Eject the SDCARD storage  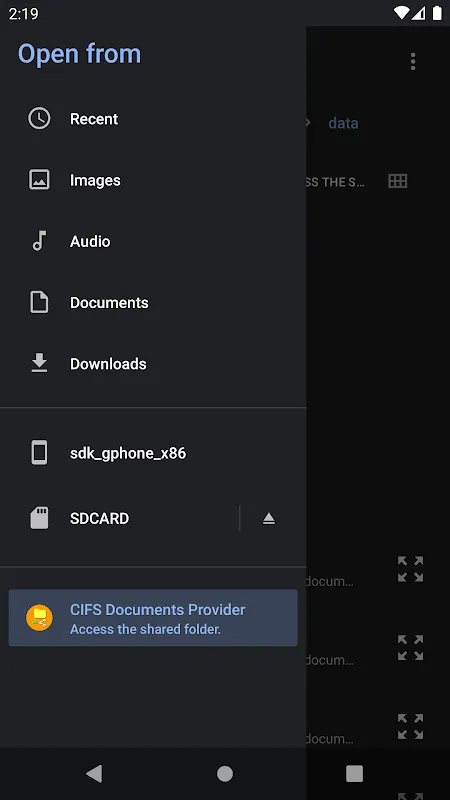click(269, 518)
